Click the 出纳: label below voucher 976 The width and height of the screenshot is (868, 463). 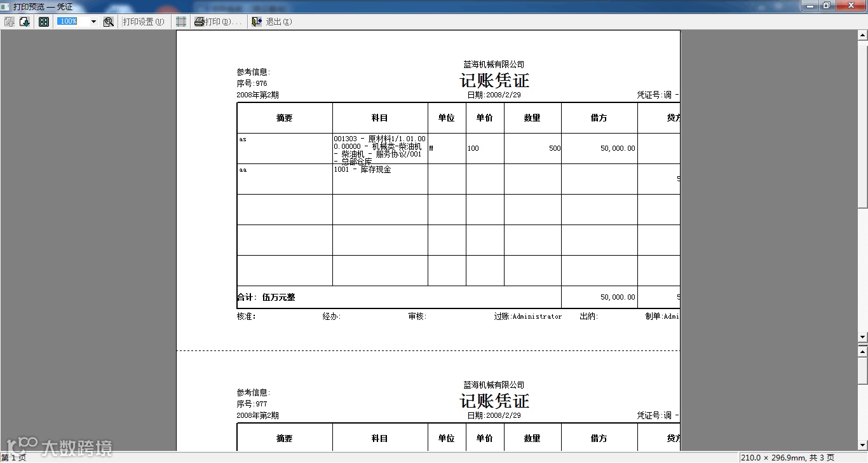tap(589, 316)
